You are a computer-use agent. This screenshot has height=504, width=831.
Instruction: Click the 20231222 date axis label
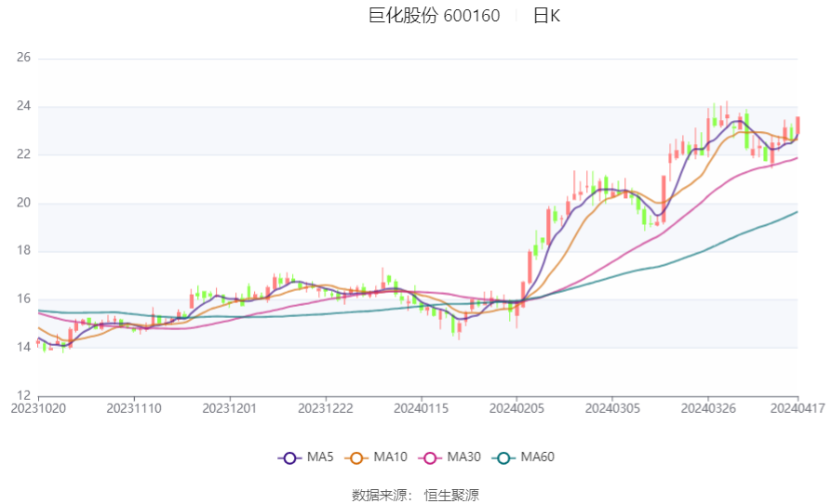tap(326, 409)
